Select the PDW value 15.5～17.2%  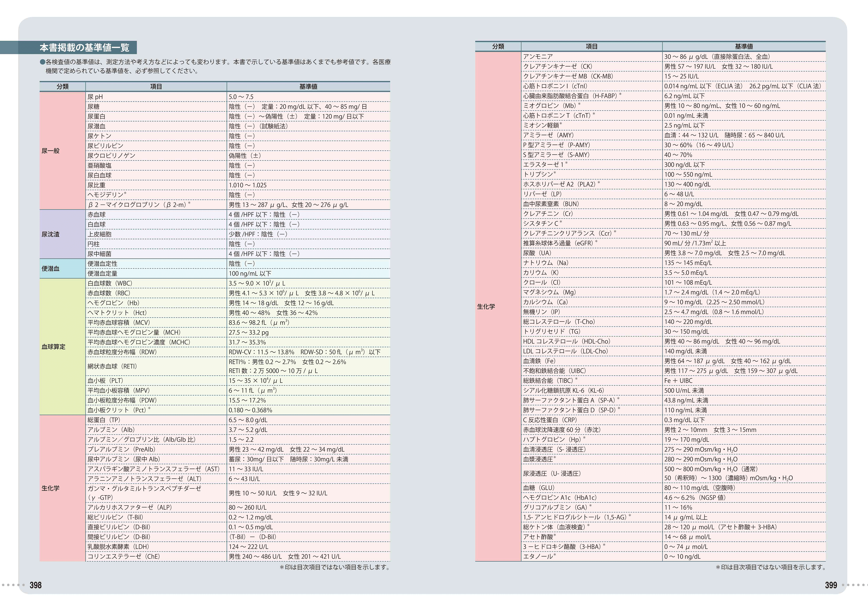[247, 400]
